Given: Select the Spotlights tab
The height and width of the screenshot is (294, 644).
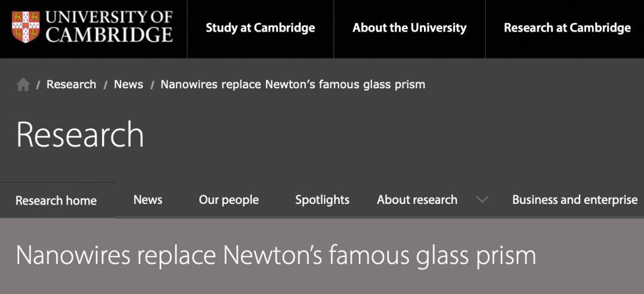Looking at the screenshot, I should tap(322, 200).
